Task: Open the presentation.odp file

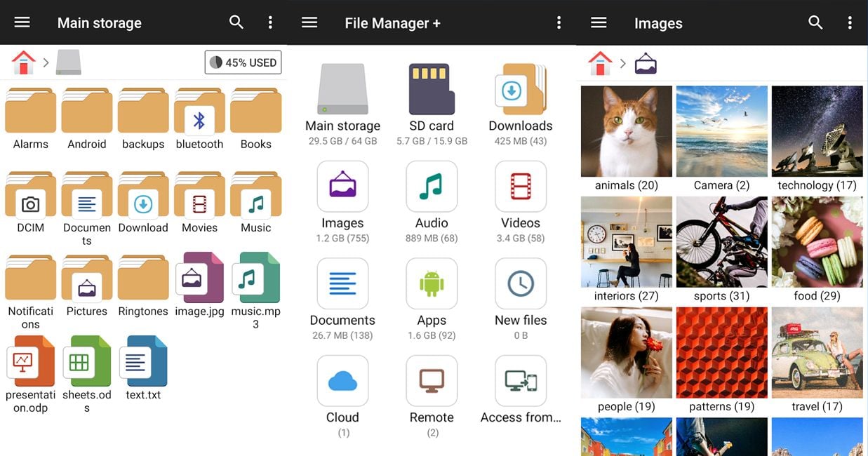Action: pyautogui.click(x=31, y=375)
